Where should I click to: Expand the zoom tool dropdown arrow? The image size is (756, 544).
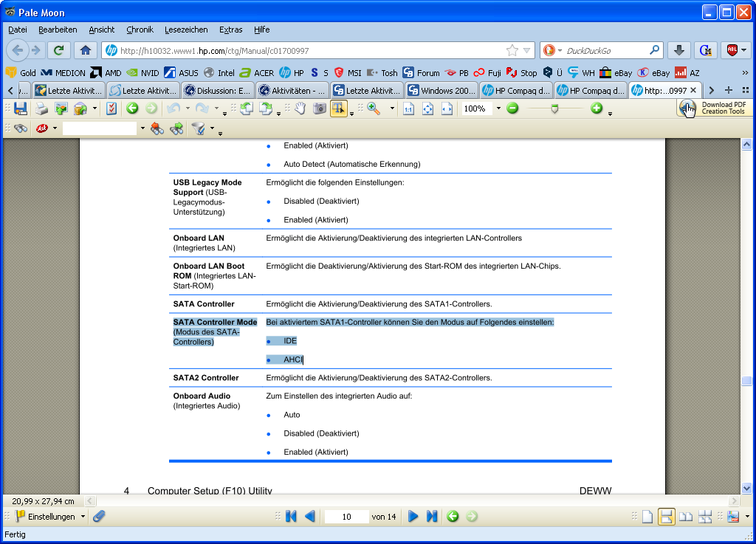(x=392, y=109)
